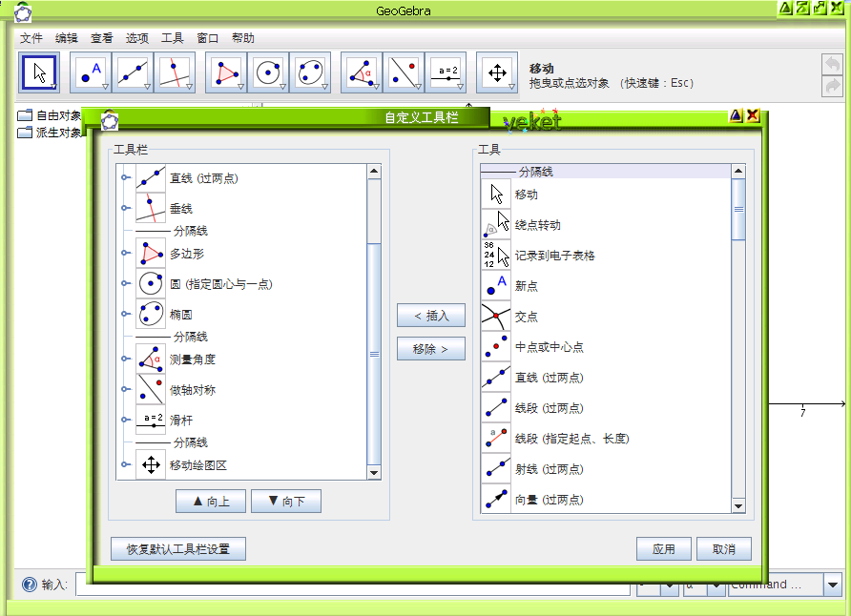The height and width of the screenshot is (616, 851).
Task: Select the Reflect about line toolbar tool
Action: coord(404,72)
